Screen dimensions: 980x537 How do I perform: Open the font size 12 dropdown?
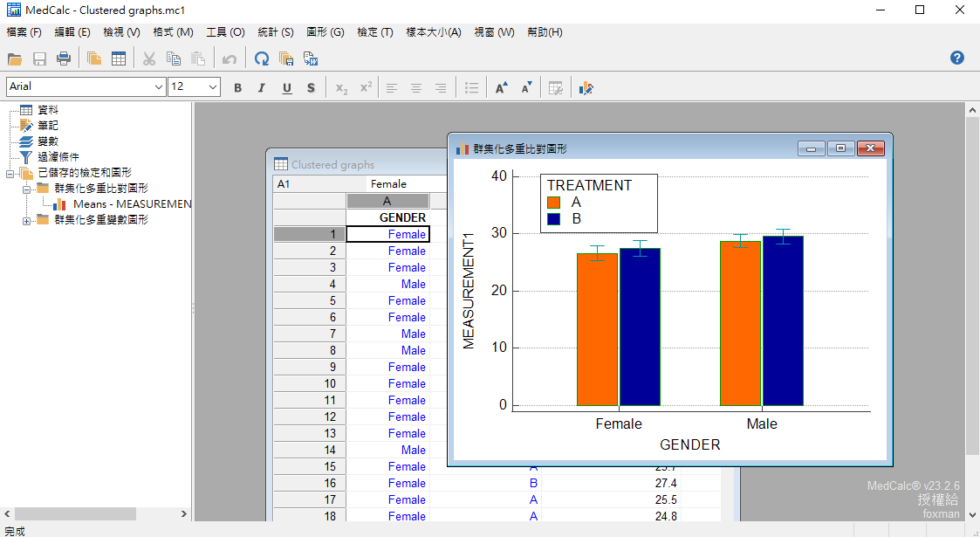pyautogui.click(x=213, y=87)
